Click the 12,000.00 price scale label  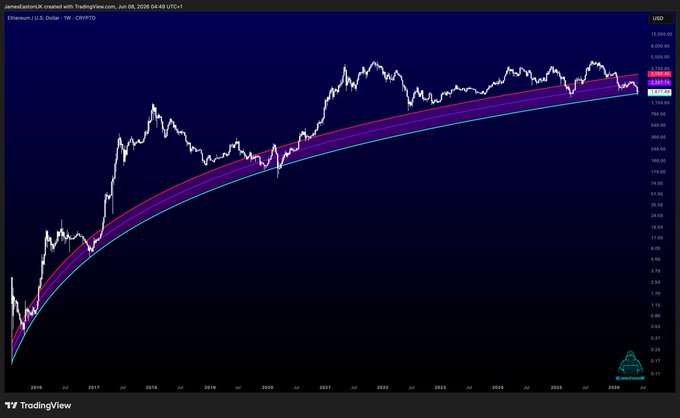[x=661, y=34]
